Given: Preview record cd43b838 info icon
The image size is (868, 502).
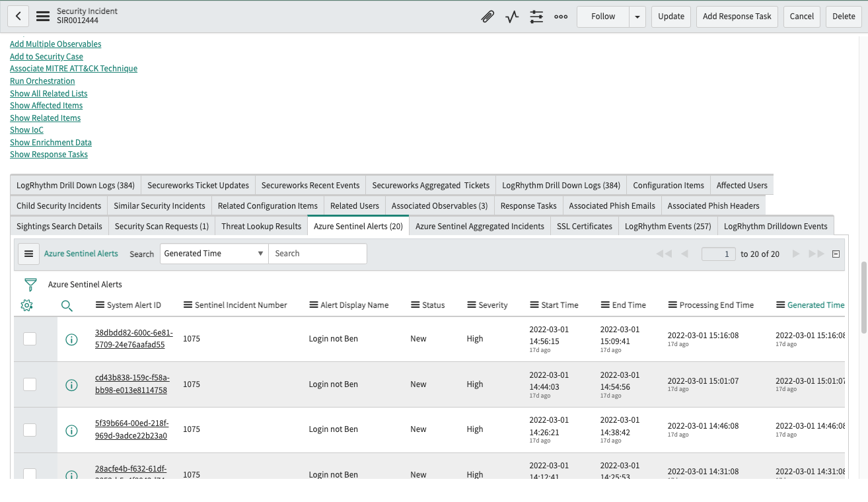Looking at the screenshot, I should coord(71,384).
